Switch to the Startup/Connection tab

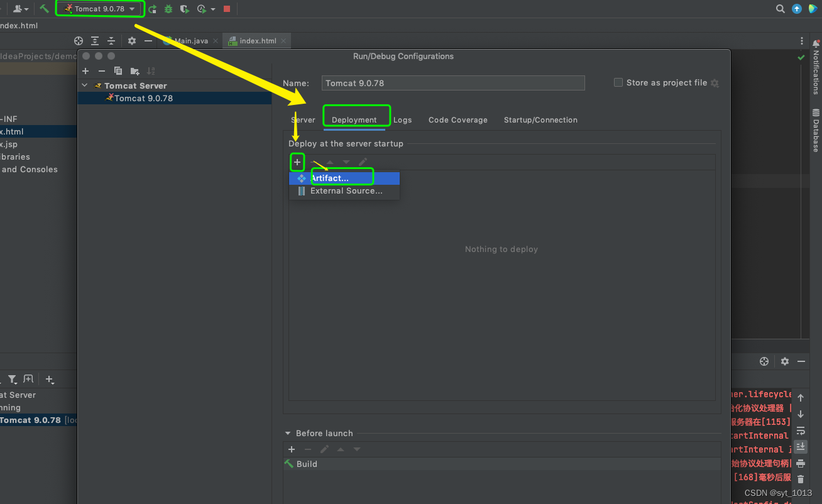540,120
